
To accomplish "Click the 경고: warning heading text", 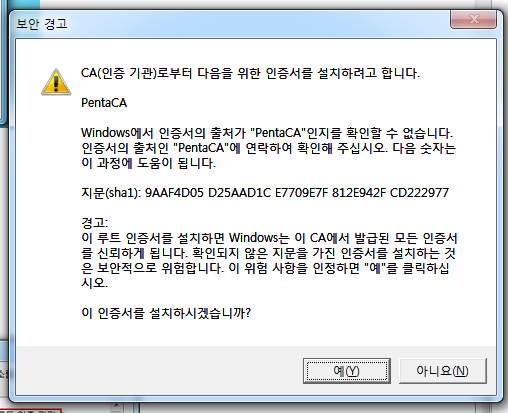I will click(x=94, y=223).
